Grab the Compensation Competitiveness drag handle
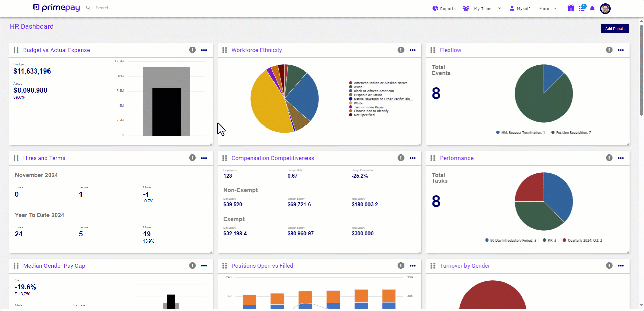This screenshot has width=644, height=311. click(225, 158)
